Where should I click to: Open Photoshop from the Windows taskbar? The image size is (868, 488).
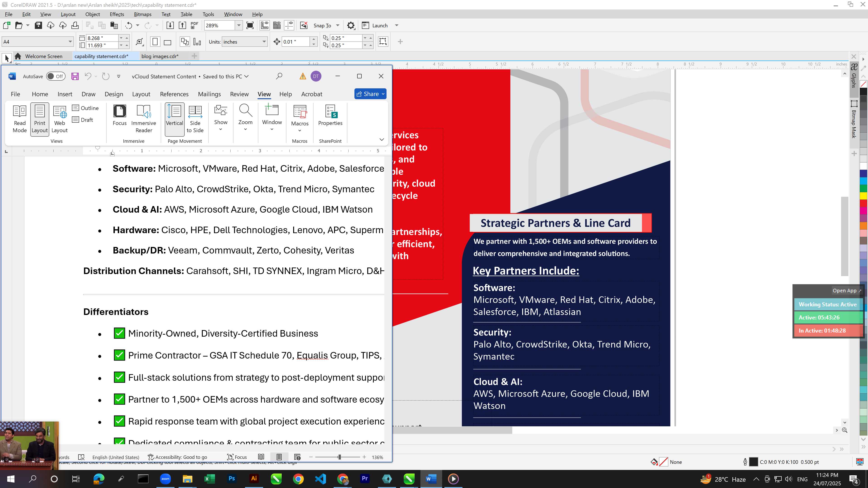[x=232, y=479]
